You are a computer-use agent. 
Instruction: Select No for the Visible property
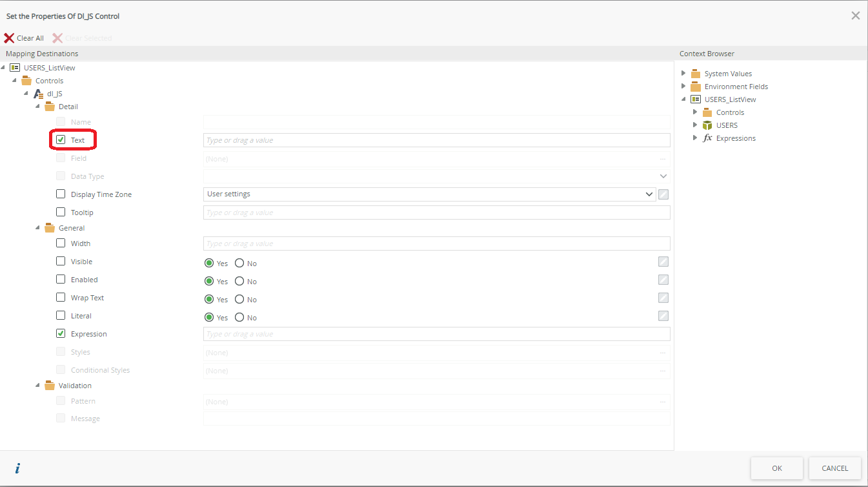point(239,264)
